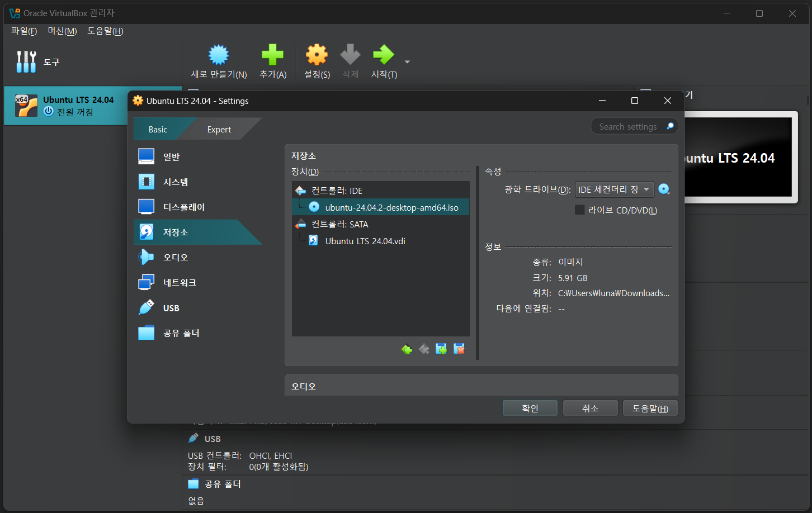Viewport: 812px width, 513px height.
Task: Click the New (새로 만들기) VM toolbar icon
Action: pyautogui.click(x=219, y=55)
